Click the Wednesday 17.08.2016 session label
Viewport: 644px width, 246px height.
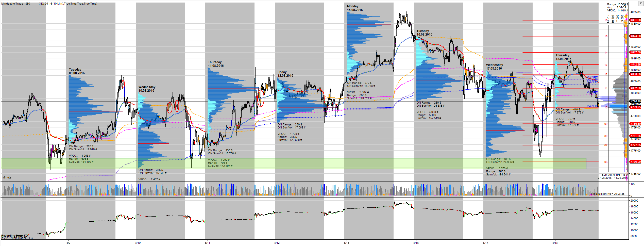495,67
